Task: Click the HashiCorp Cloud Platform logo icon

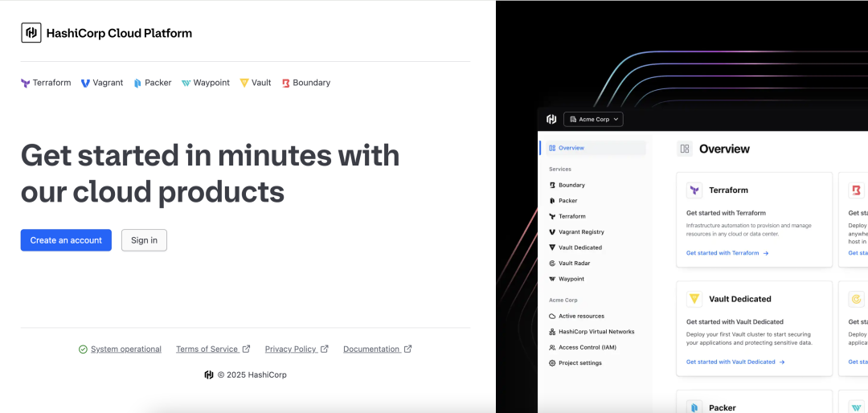Action: [31, 33]
